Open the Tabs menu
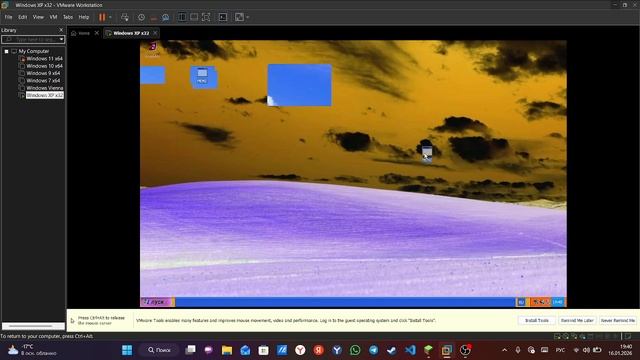 click(x=68, y=17)
